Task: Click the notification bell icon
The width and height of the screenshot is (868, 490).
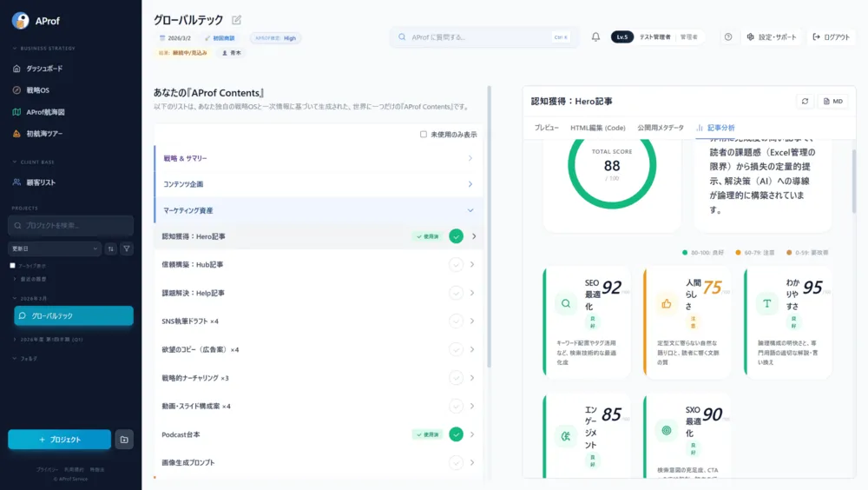Action: point(595,37)
